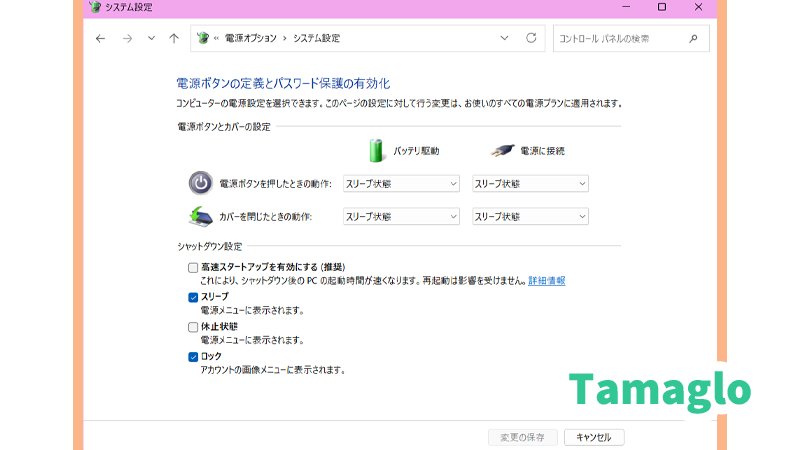
Task: Go up one level with up arrow
Action: pyautogui.click(x=174, y=38)
